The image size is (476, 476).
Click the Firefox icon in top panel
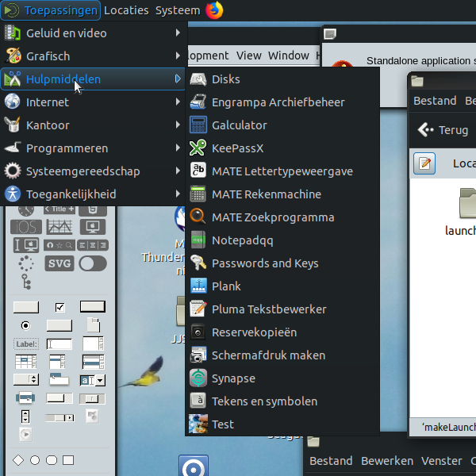tap(214, 10)
